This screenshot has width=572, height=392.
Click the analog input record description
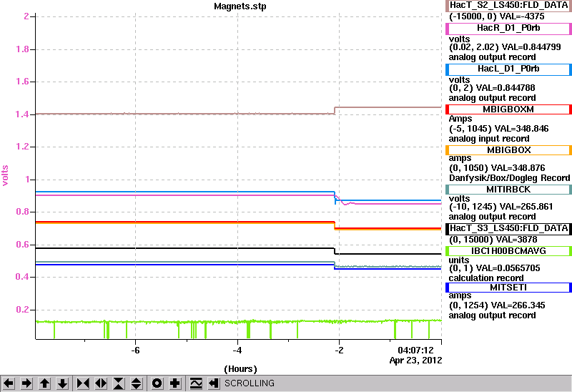point(489,139)
